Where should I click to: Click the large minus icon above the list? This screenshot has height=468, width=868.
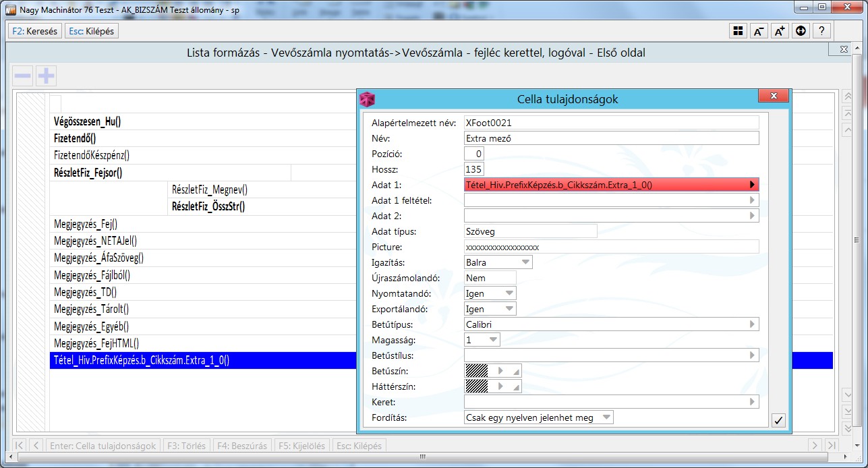point(23,76)
